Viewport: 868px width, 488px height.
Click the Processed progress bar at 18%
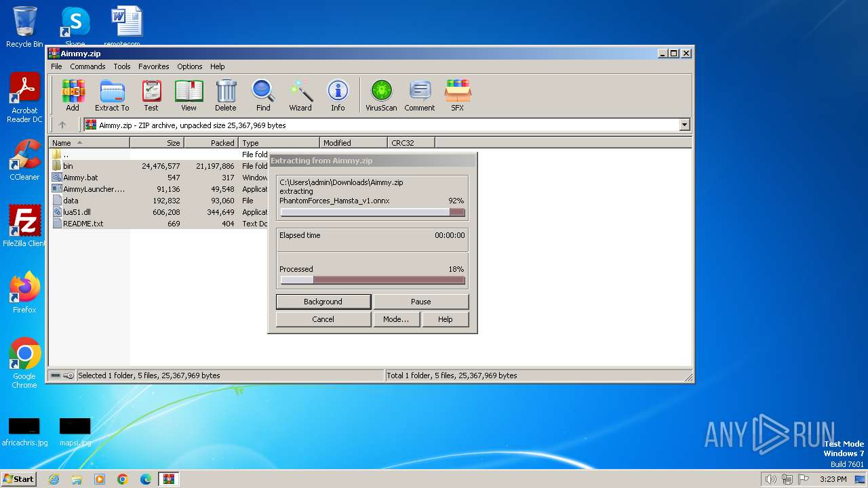pyautogui.click(x=372, y=280)
